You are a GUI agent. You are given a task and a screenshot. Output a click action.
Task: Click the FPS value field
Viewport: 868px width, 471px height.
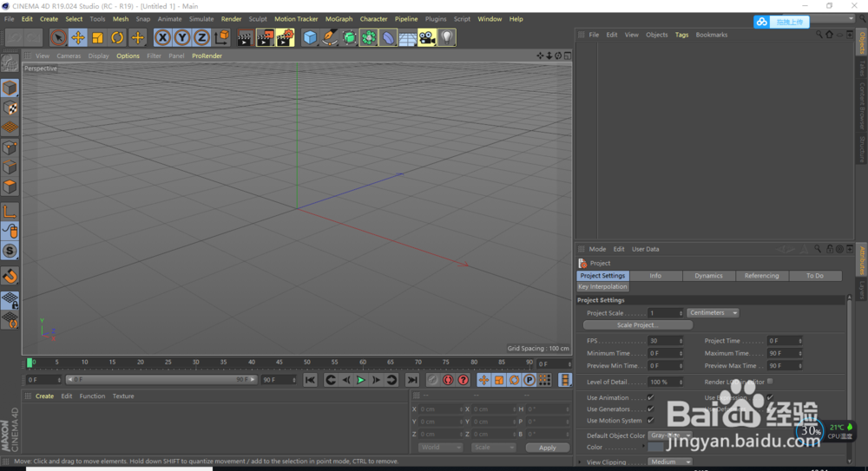[x=666, y=341]
